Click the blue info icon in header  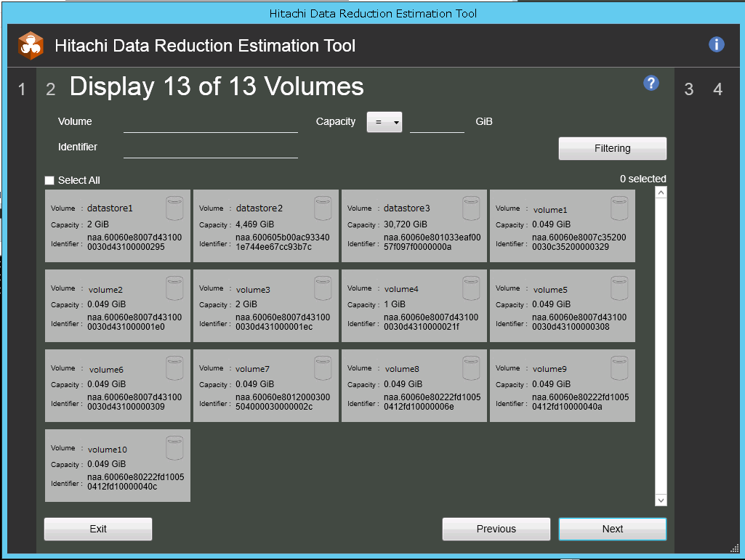point(716,44)
